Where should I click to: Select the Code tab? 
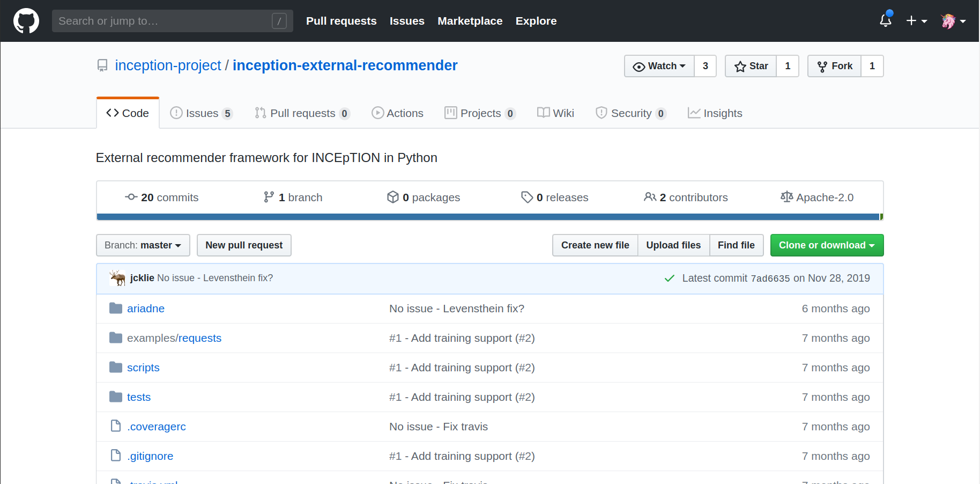pyautogui.click(x=128, y=113)
